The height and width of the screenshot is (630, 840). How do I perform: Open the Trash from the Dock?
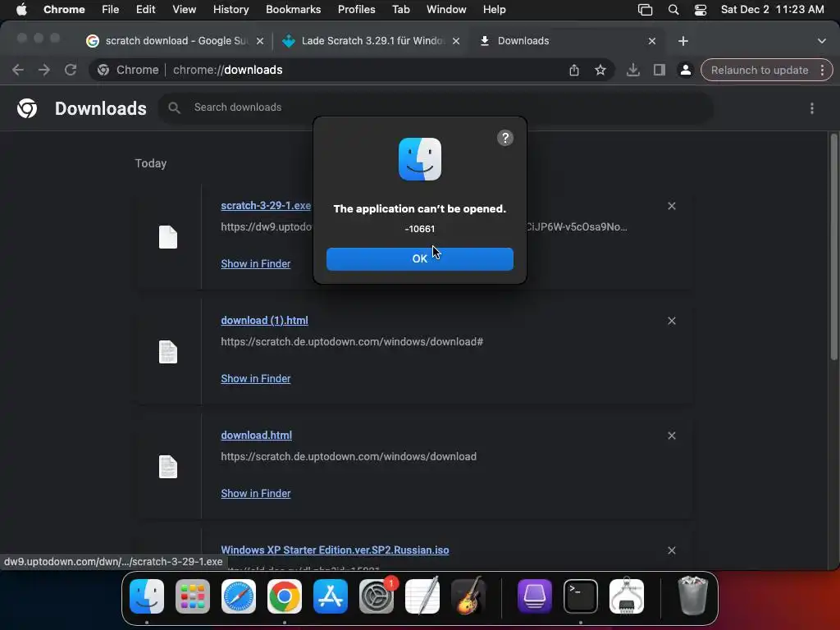click(x=692, y=596)
